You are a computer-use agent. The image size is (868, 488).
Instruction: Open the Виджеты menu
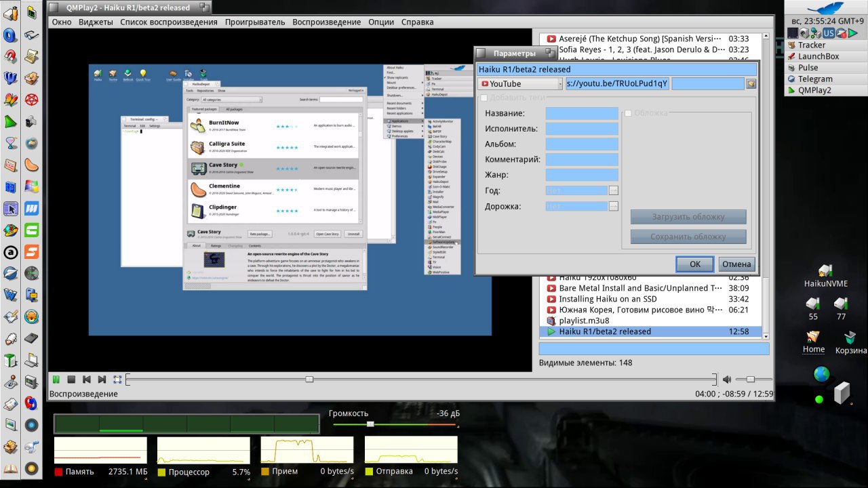click(96, 22)
